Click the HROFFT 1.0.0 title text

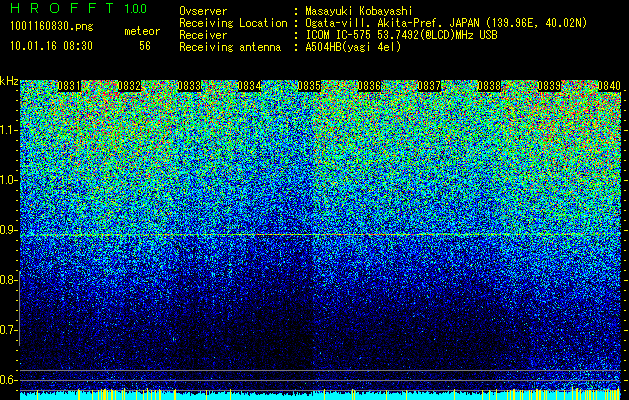78,8
